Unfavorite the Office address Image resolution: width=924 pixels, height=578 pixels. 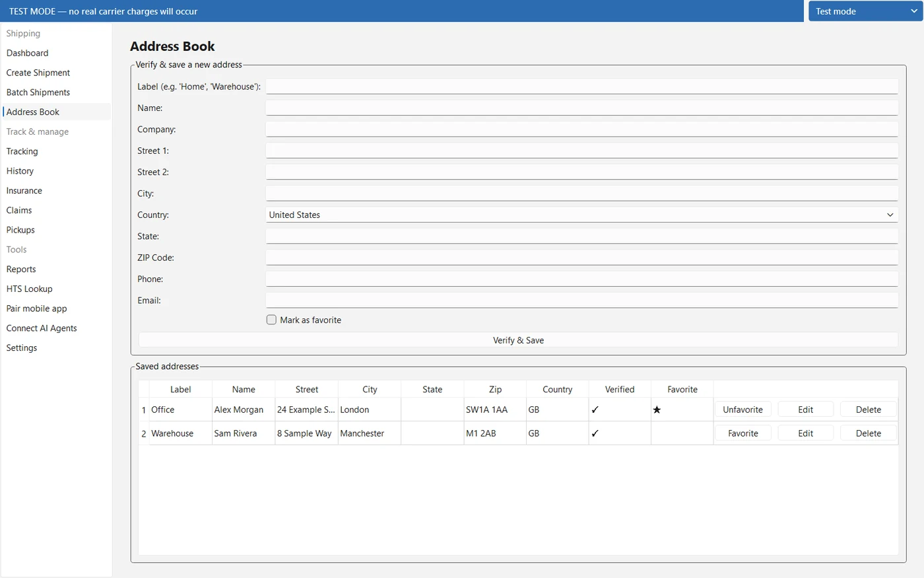pos(742,410)
